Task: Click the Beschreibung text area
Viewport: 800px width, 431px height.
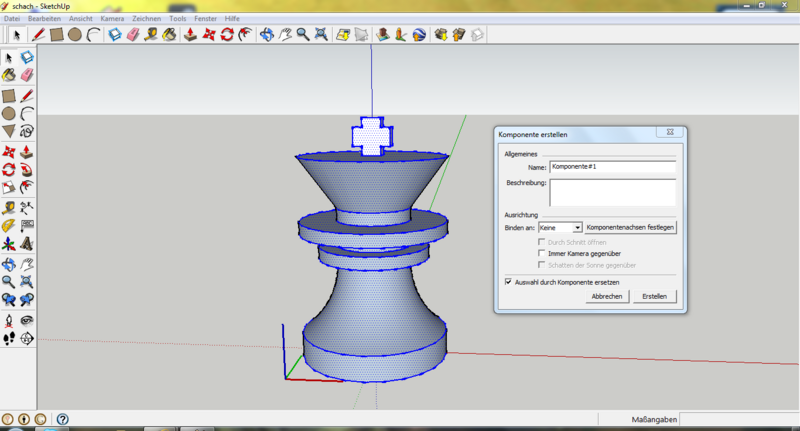Action: pyautogui.click(x=612, y=191)
